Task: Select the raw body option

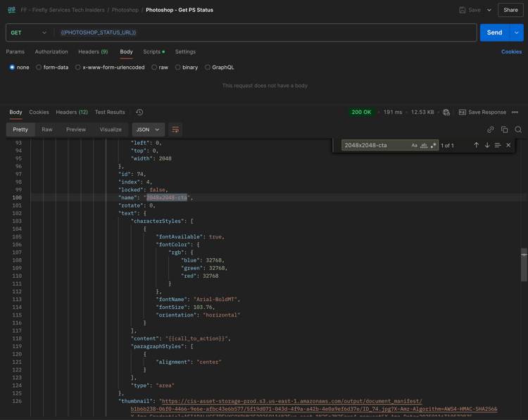Action: (159, 68)
